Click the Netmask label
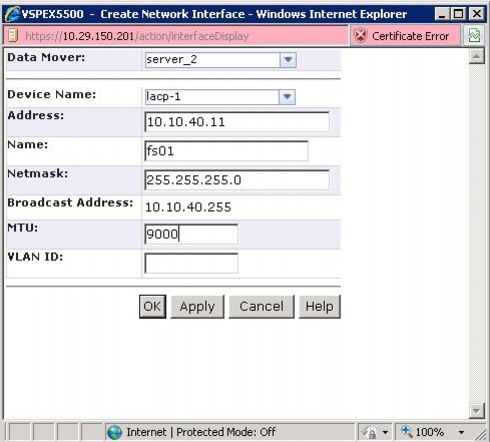The image size is (490, 442). [x=38, y=174]
